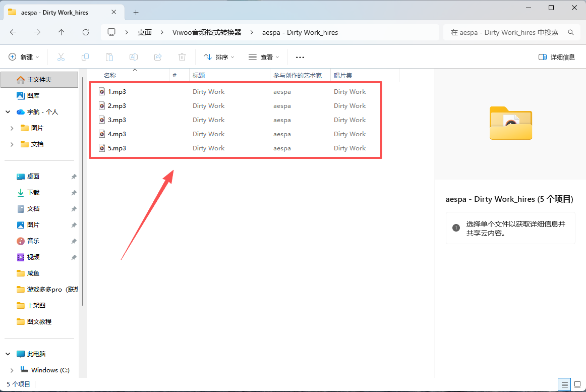The width and height of the screenshot is (586, 392).
Task: Click the Paste clipboard icon
Action: (109, 57)
